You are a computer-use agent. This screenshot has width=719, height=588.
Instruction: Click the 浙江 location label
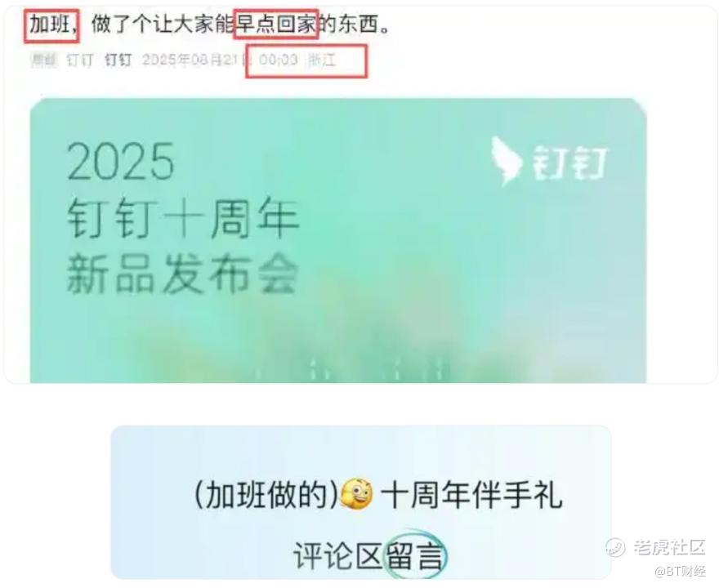tap(323, 60)
